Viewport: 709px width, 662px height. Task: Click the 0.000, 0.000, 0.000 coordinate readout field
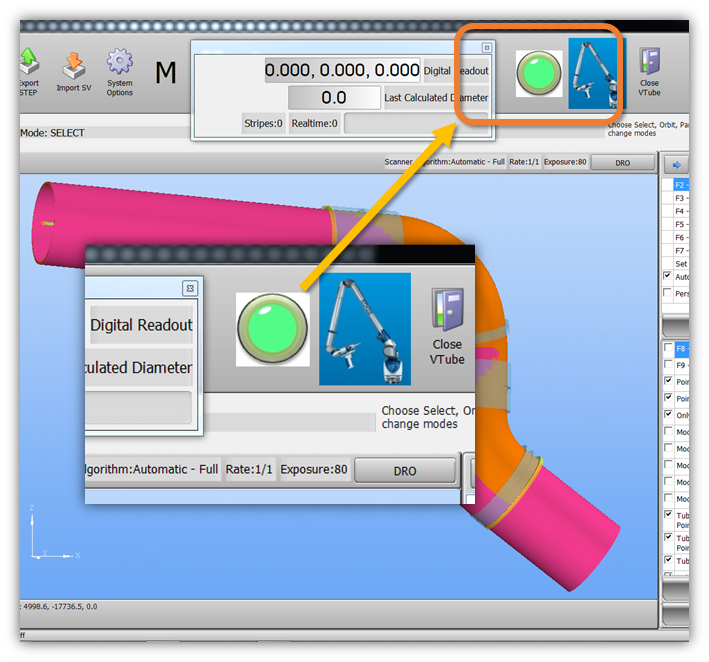tap(342, 70)
